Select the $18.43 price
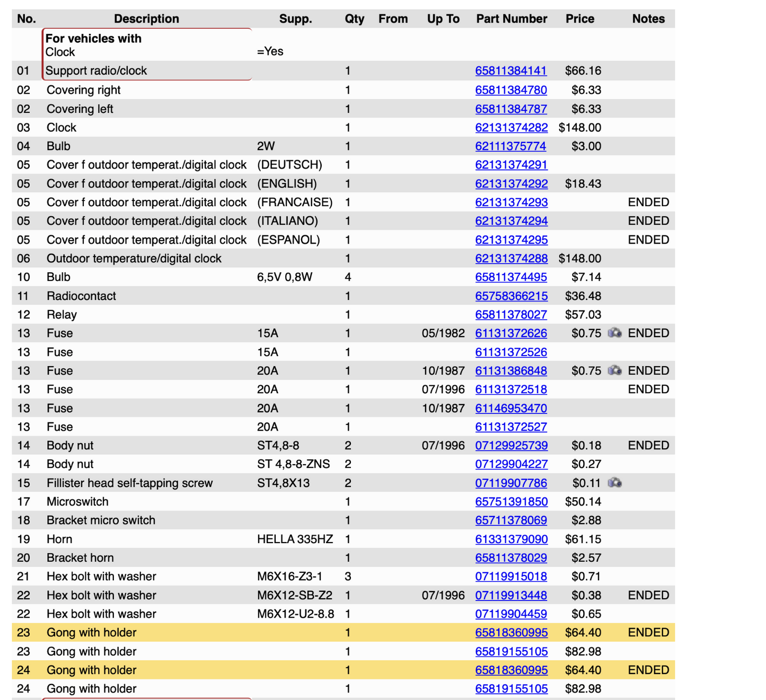Image resolution: width=766 pixels, height=700 pixels. 583,184
